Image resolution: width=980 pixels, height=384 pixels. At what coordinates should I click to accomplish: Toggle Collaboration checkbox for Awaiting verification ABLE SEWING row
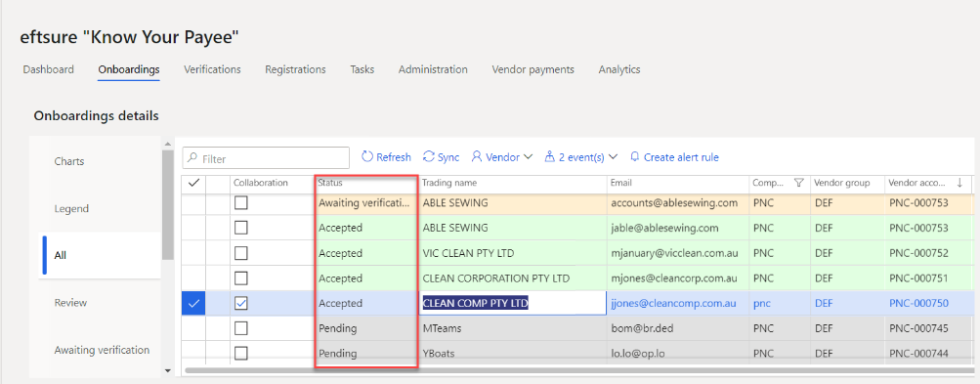pos(240,202)
